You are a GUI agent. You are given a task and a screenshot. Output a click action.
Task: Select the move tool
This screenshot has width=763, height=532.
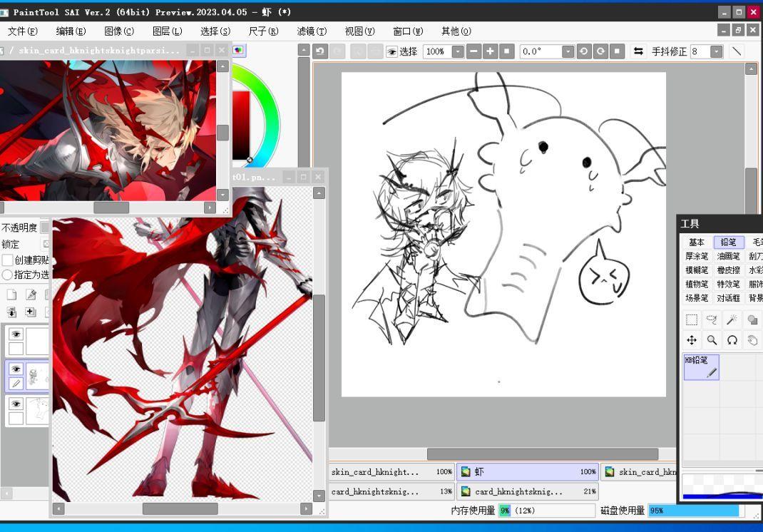[692, 339]
